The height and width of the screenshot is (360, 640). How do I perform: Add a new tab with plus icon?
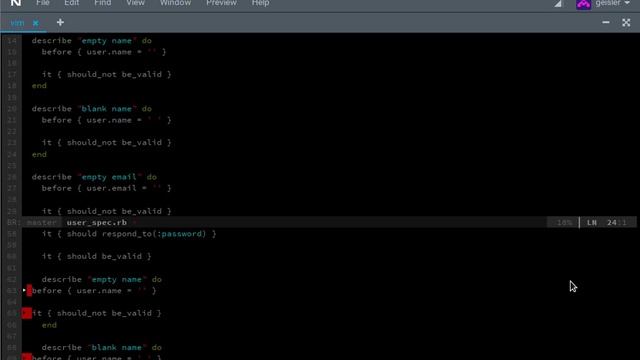pos(60,22)
